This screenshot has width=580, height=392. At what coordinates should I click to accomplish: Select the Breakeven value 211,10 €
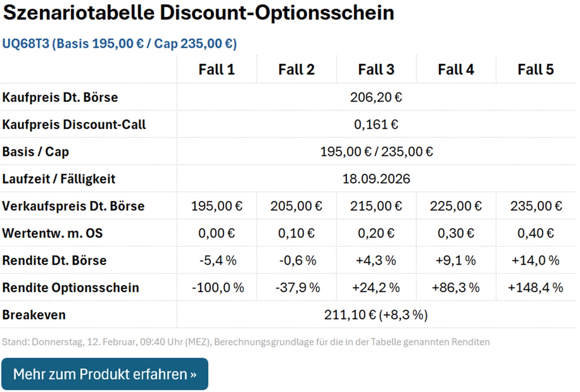[376, 314]
